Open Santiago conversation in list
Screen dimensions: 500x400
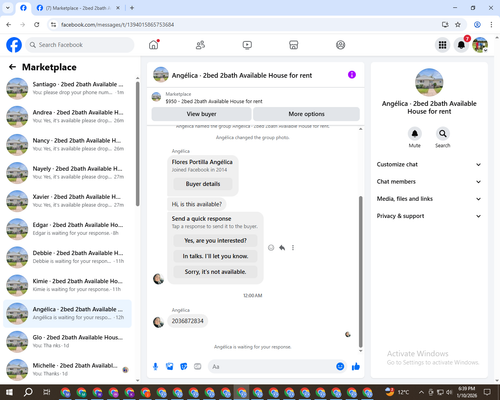click(67, 88)
